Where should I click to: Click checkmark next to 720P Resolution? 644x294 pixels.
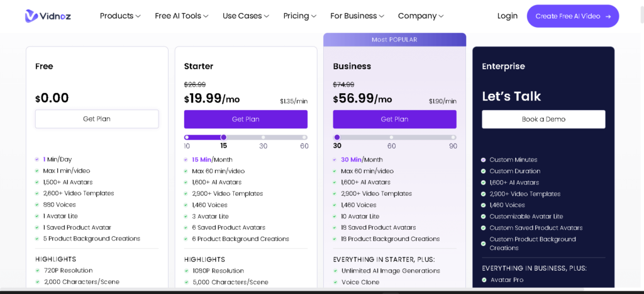click(37, 271)
